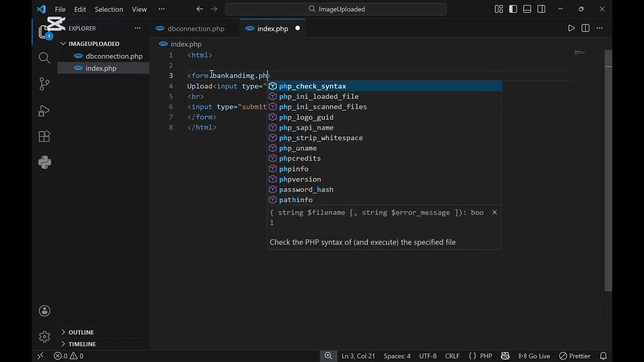Open the Search view icon

(x=44, y=58)
